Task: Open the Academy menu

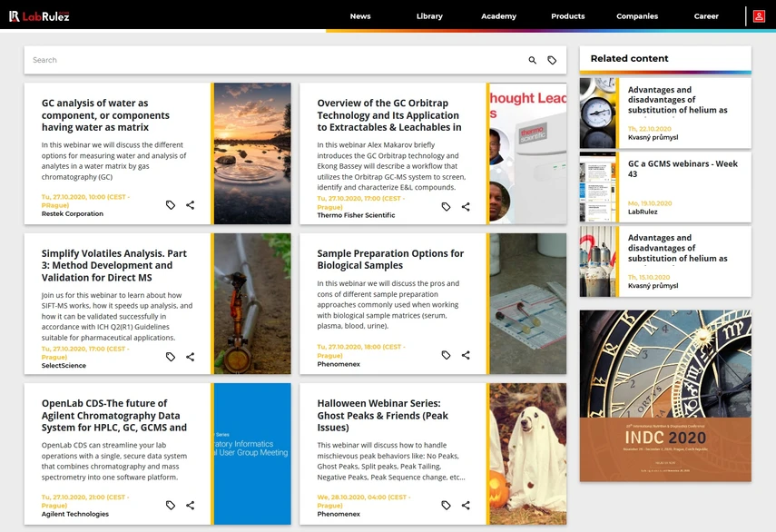Action: click(x=499, y=16)
